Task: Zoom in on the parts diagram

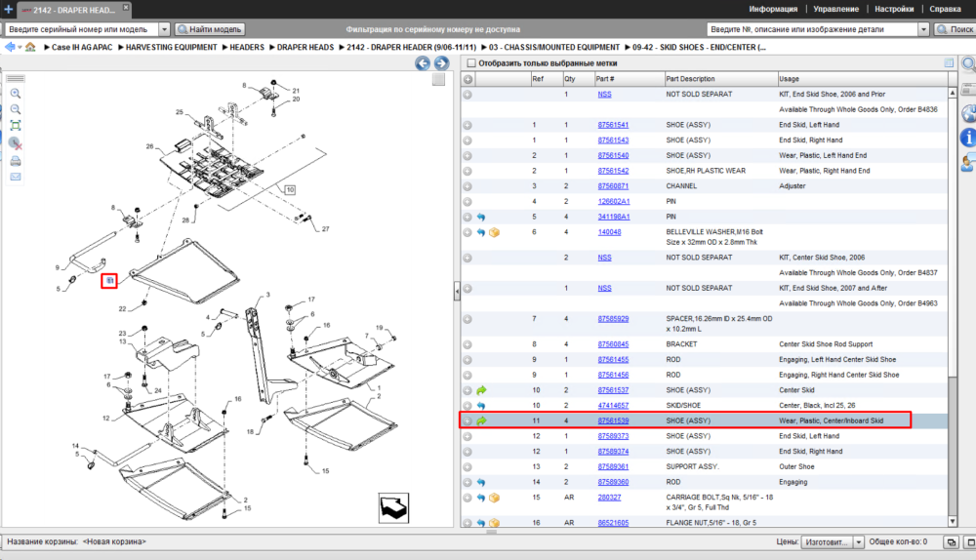Action: tap(16, 94)
